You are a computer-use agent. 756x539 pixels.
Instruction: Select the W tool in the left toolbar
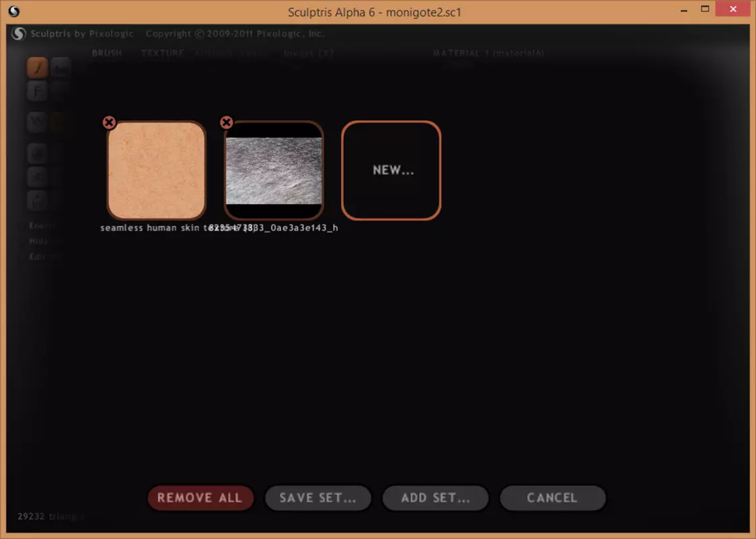36,122
